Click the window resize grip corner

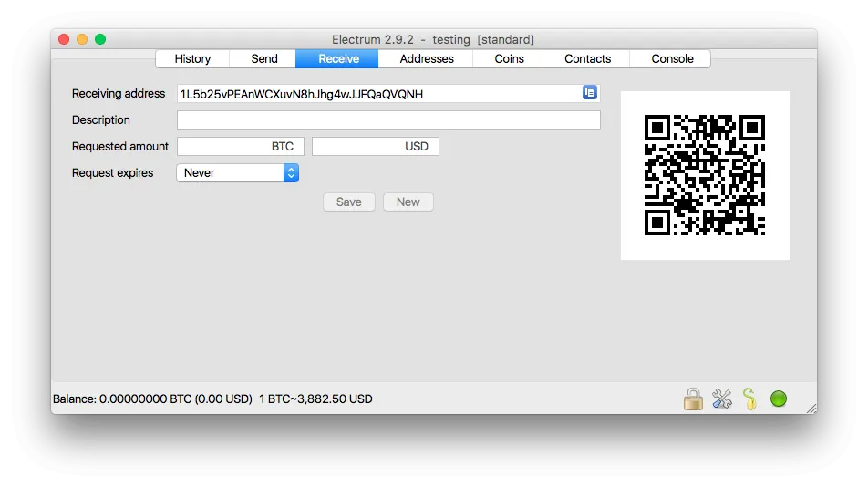point(811,409)
